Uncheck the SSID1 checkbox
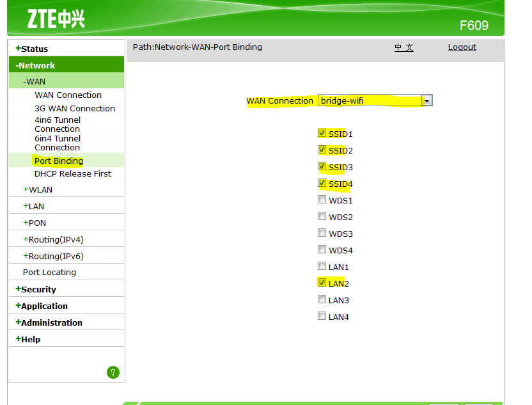The height and width of the screenshot is (405, 532). point(322,132)
